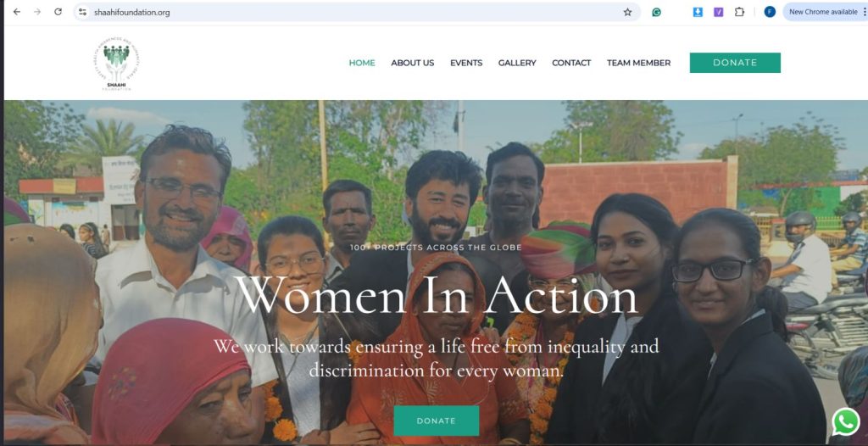Open the Chrome profile avatar
Viewport: 868px width, 446px height.
point(770,12)
